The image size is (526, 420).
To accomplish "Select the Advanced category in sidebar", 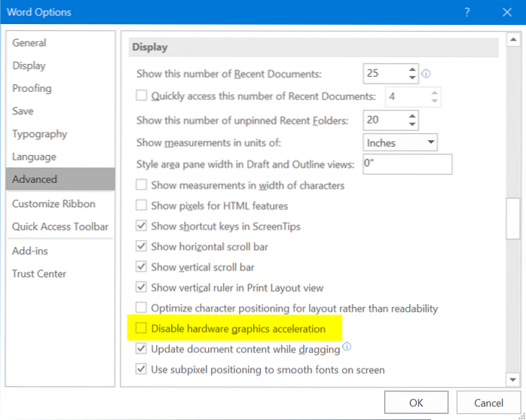I will 60,179.
